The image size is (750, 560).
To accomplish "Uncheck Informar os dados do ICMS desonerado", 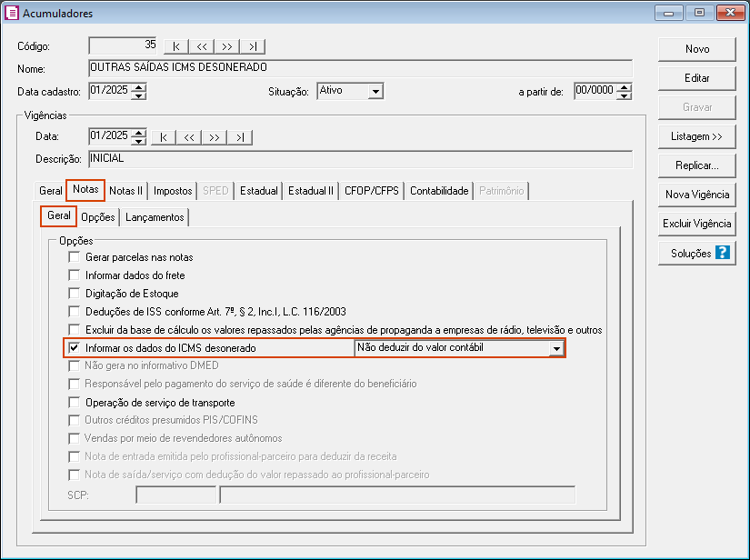I will click(x=75, y=348).
